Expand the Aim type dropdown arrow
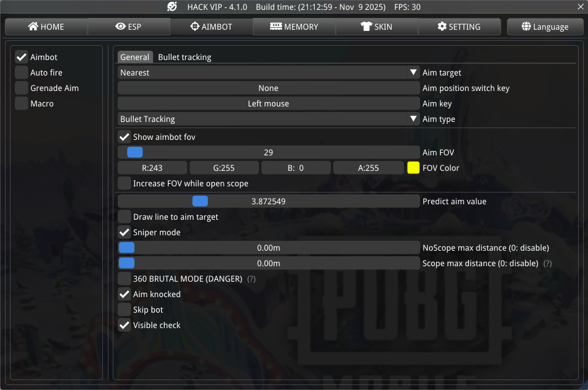 click(x=413, y=119)
